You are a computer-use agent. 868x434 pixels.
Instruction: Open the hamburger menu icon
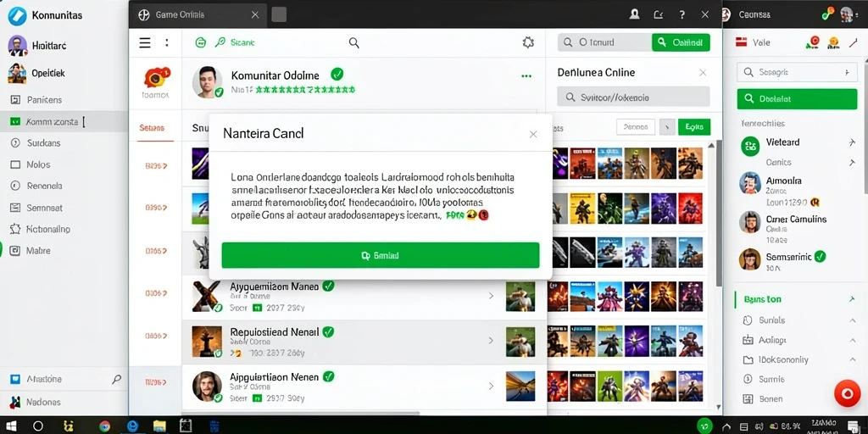[144, 42]
